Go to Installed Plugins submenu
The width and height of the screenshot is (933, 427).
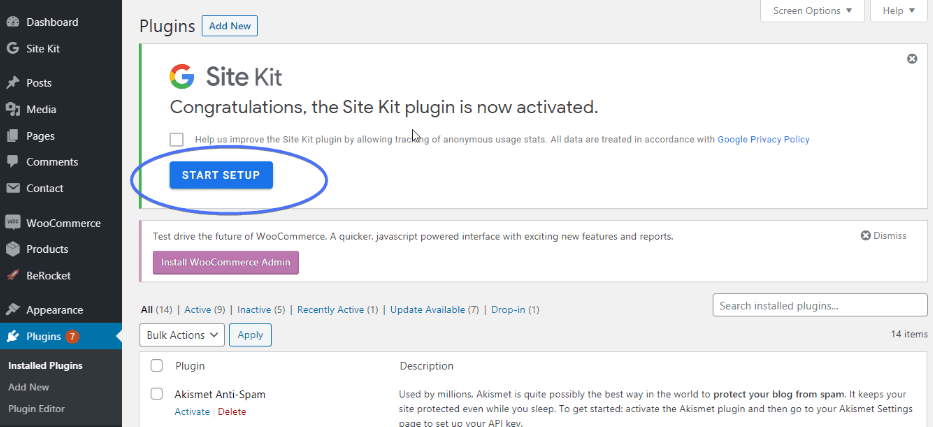pos(45,366)
